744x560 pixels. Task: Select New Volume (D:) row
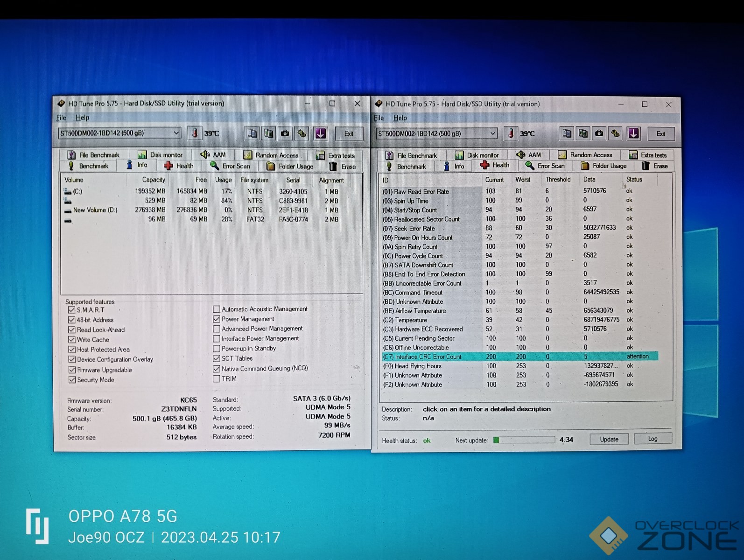211,210
